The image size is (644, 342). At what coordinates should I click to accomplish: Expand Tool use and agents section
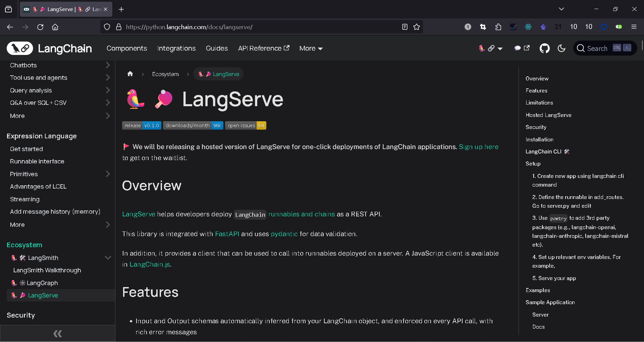click(108, 78)
